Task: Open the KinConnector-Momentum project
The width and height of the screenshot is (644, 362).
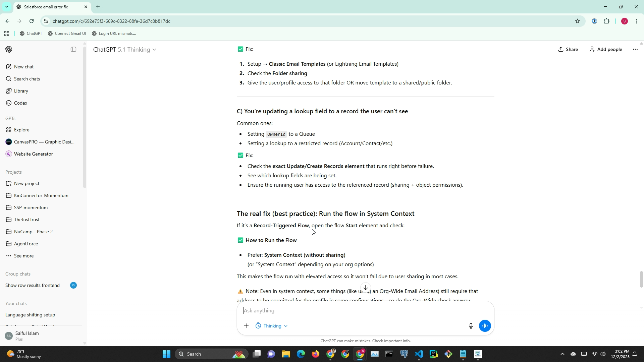Action: coord(41,195)
